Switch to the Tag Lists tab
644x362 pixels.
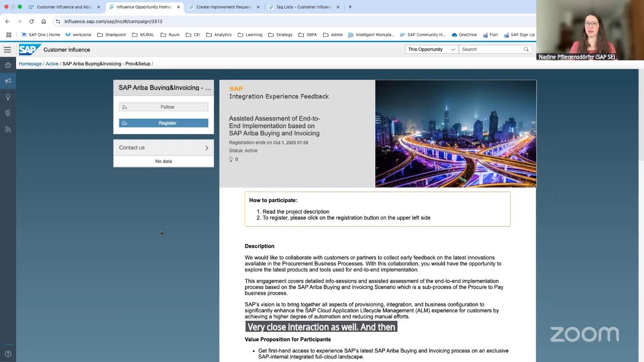(x=304, y=7)
